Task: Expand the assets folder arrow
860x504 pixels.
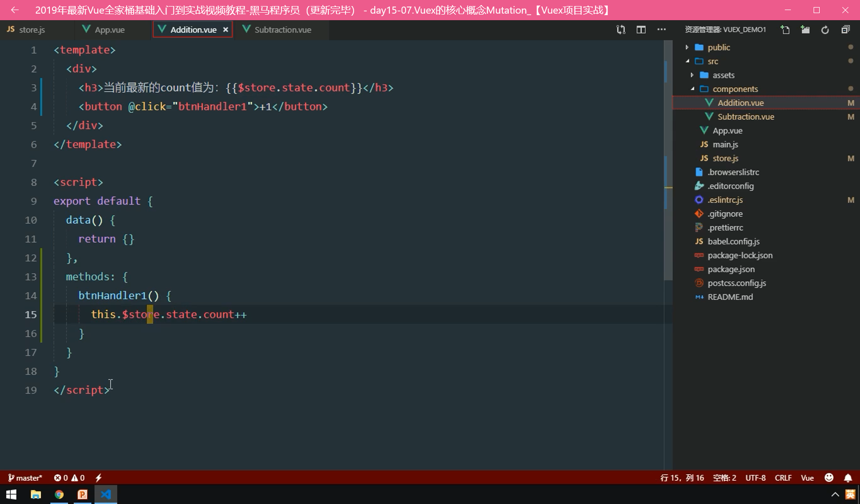Action: (692, 75)
